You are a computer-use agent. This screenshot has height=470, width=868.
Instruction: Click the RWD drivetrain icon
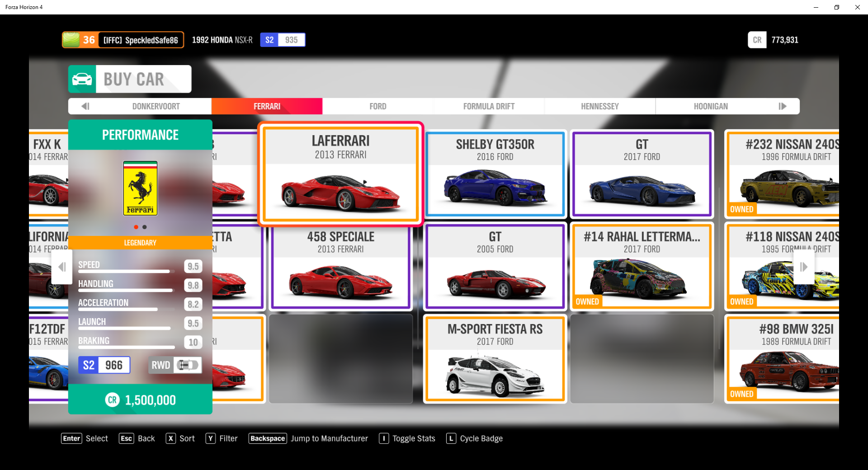tap(188, 365)
